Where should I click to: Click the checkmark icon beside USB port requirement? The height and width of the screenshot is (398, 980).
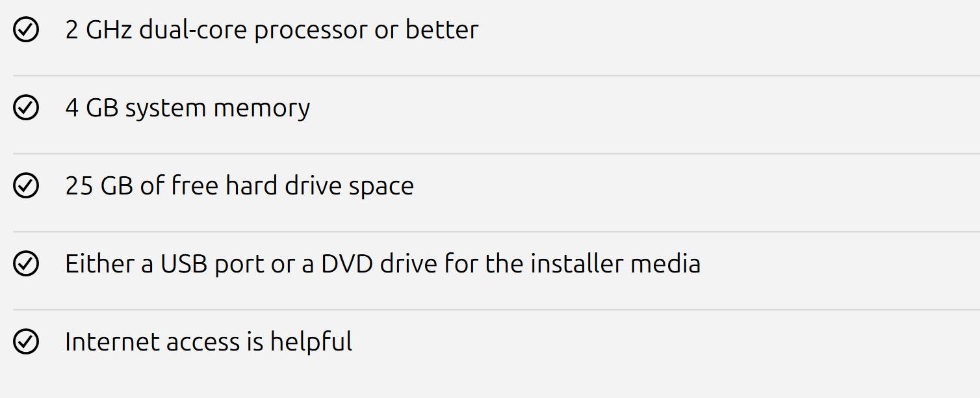26,264
